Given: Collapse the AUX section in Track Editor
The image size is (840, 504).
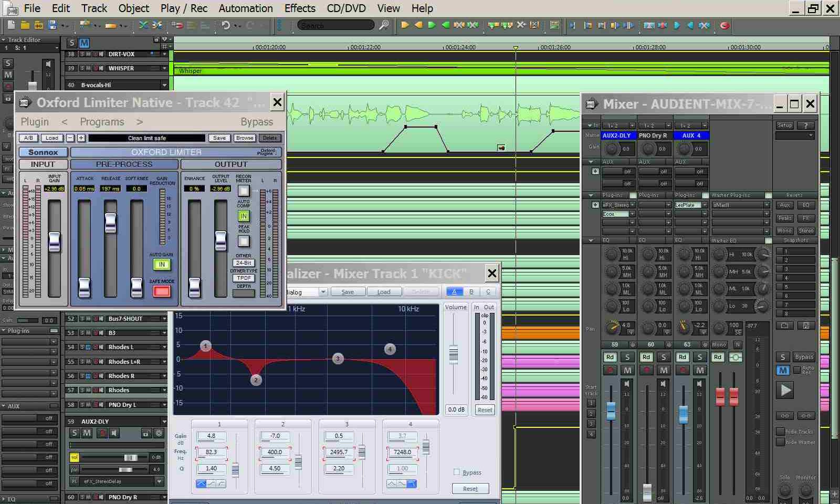Looking at the screenshot, I should coord(4,406).
